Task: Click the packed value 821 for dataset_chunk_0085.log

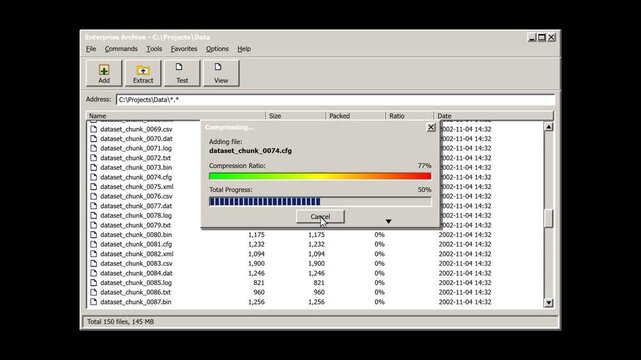Action: pyautogui.click(x=318, y=283)
